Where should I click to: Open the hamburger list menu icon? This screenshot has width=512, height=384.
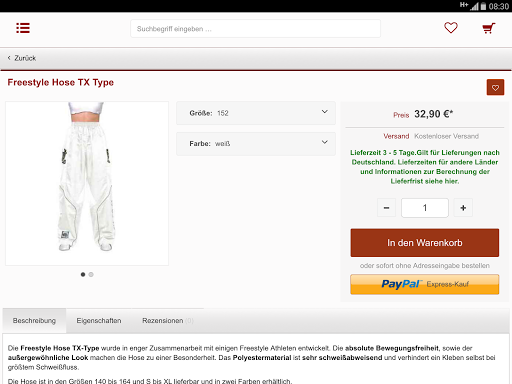tap(23, 28)
